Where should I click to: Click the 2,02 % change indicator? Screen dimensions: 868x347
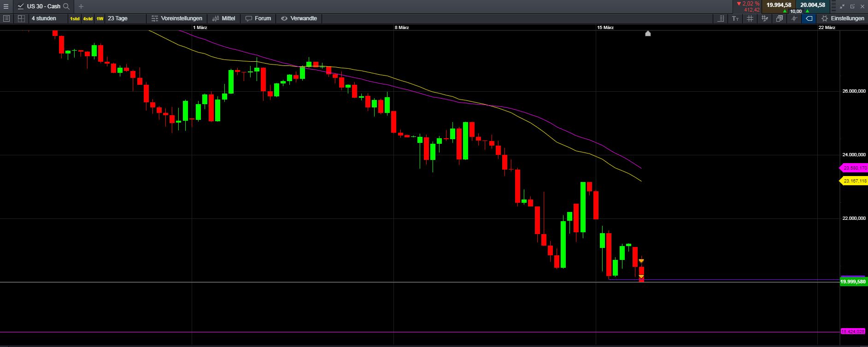[748, 3]
